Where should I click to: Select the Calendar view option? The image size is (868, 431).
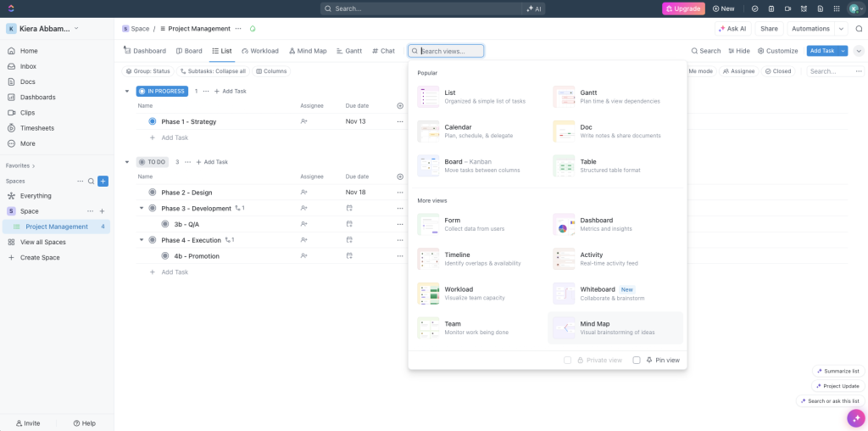480,132
